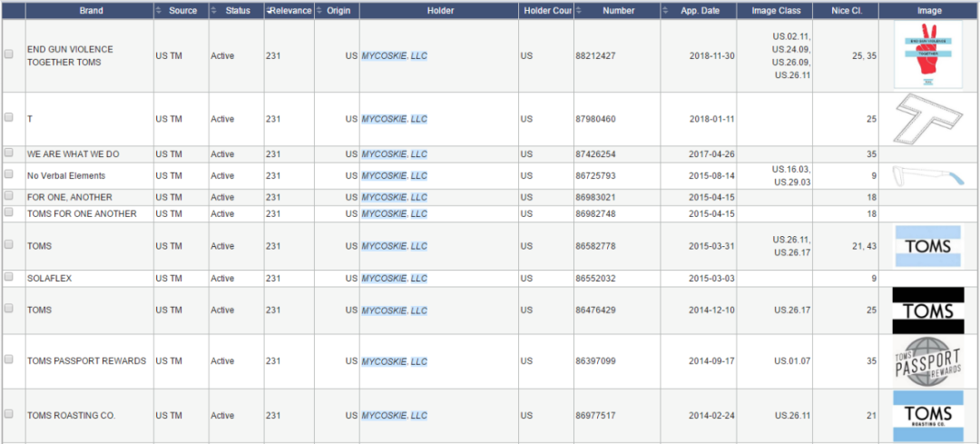The width and height of the screenshot is (980, 444).
Task: Select the END GUN VIOLENCE TOGETHER TOMS row checkbox
Action: pos(9,55)
